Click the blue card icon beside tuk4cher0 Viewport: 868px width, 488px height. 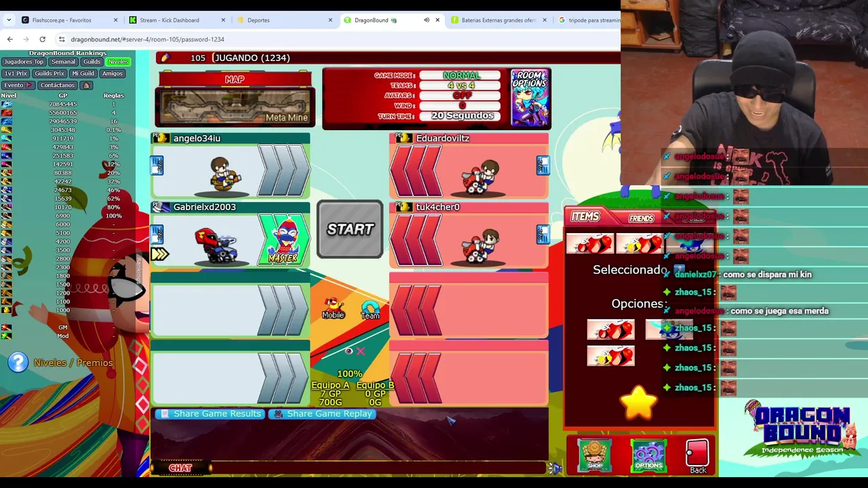pos(542,235)
